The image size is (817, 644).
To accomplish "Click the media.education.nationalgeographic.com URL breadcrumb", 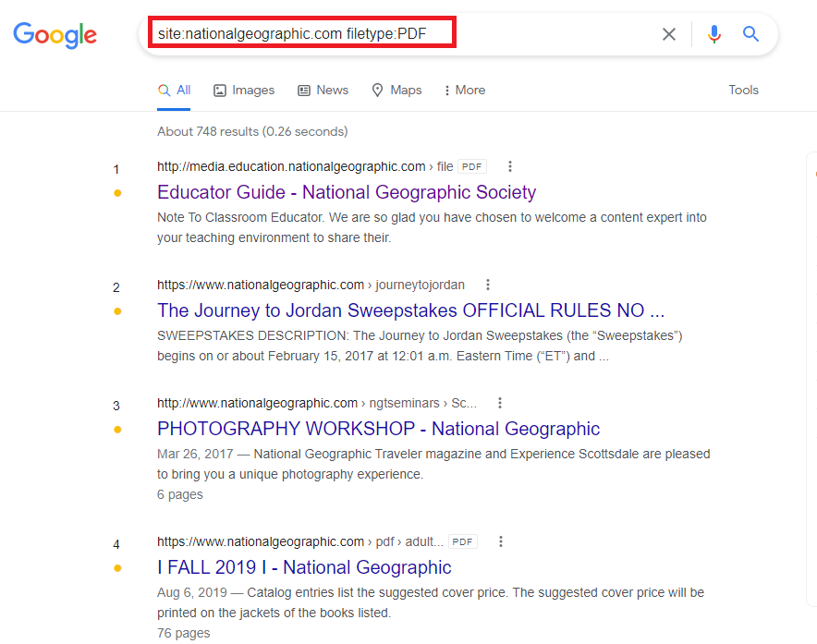I will 291,166.
